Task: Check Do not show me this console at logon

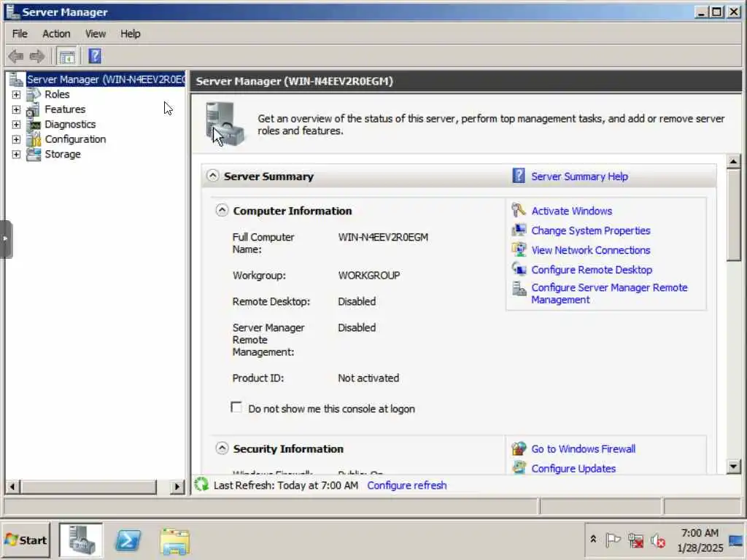Action: click(x=236, y=408)
